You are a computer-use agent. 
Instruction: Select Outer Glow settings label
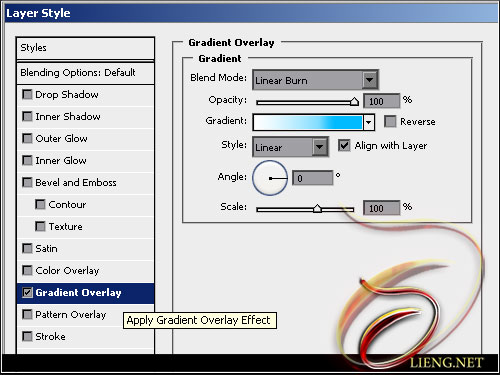click(x=61, y=139)
